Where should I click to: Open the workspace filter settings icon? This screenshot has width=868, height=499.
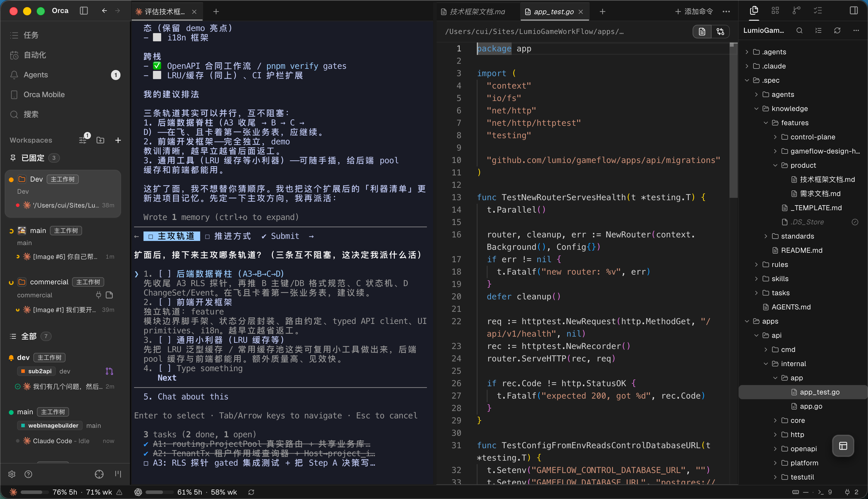83,140
